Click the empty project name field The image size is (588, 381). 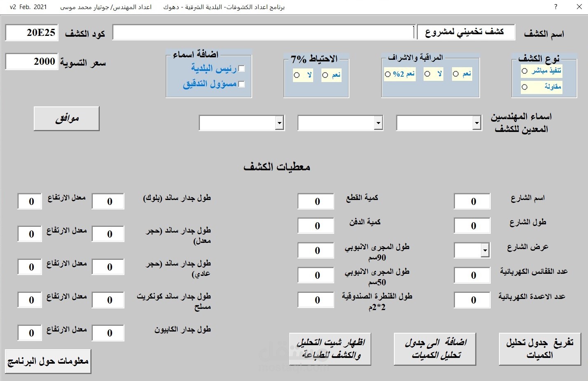[x=264, y=33]
